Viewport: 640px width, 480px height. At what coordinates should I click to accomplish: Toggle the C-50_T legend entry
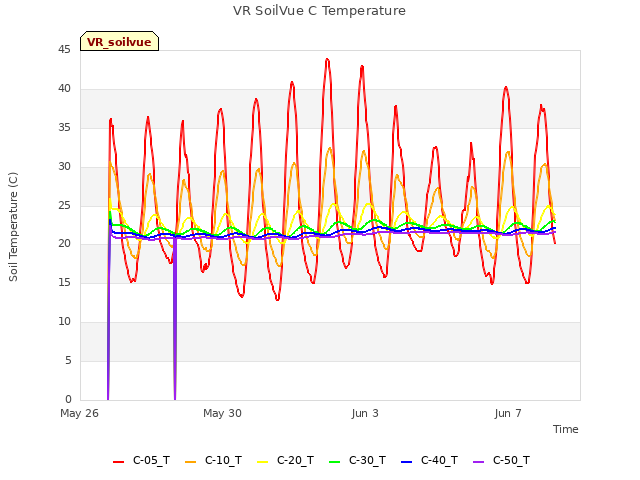[501, 461]
